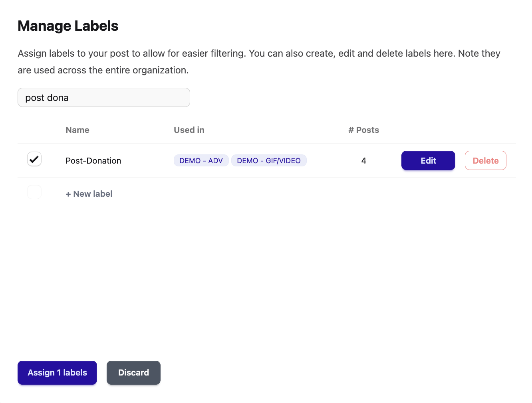Click the Manage Labels heading
Screen dimensions: 532x403
point(68,26)
